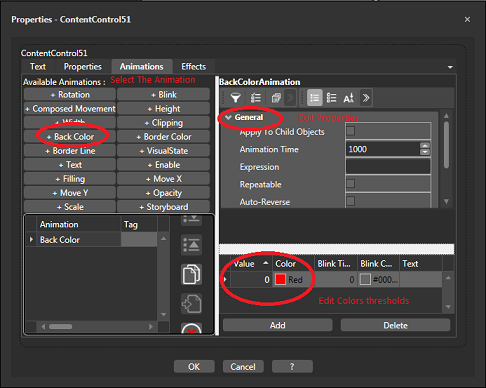Switch to the Text tab
The height and width of the screenshot is (388, 486).
[x=38, y=67]
